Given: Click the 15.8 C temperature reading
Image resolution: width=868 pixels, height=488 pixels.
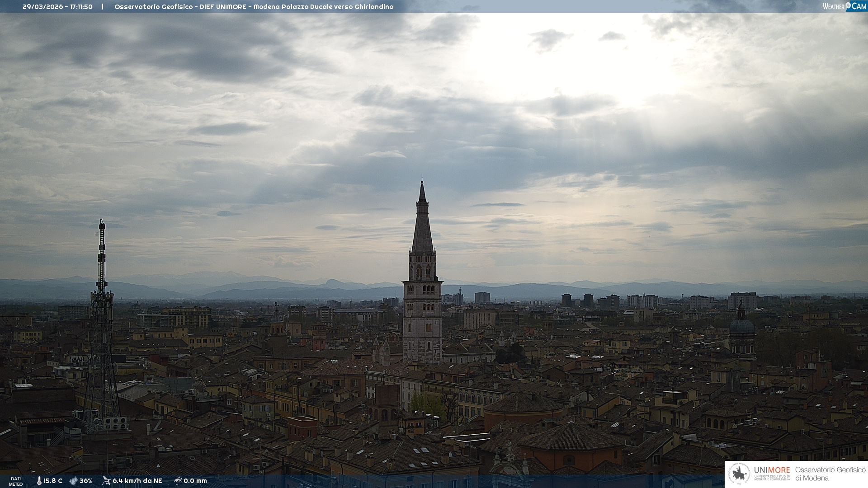Looking at the screenshot, I should (x=53, y=481).
